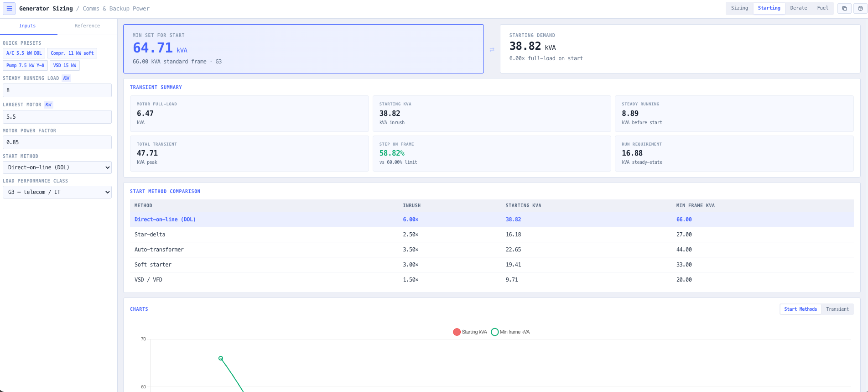
Task: Click the Steady Running Load input field
Action: (57, 90)
